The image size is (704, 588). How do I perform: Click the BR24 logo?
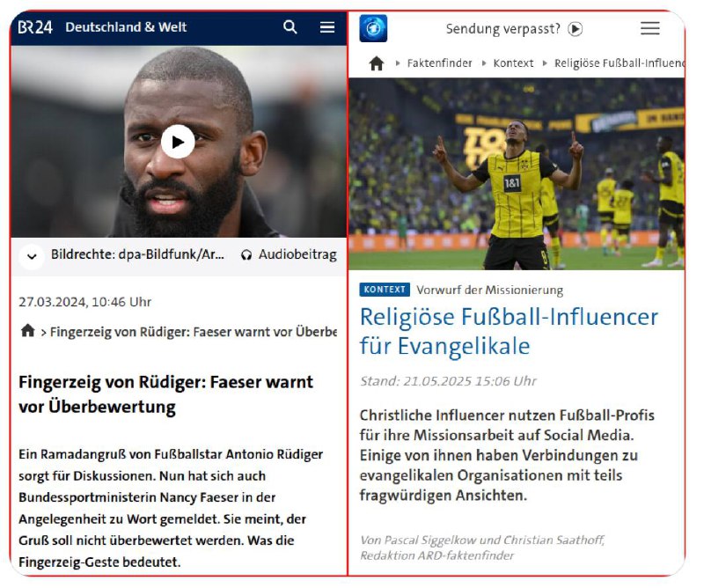[35, 27]
